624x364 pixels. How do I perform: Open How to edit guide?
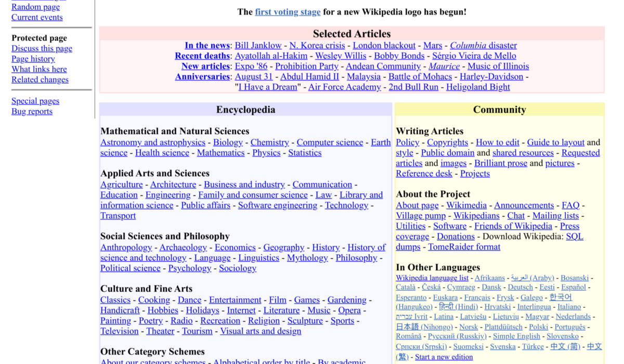[498, 142]
